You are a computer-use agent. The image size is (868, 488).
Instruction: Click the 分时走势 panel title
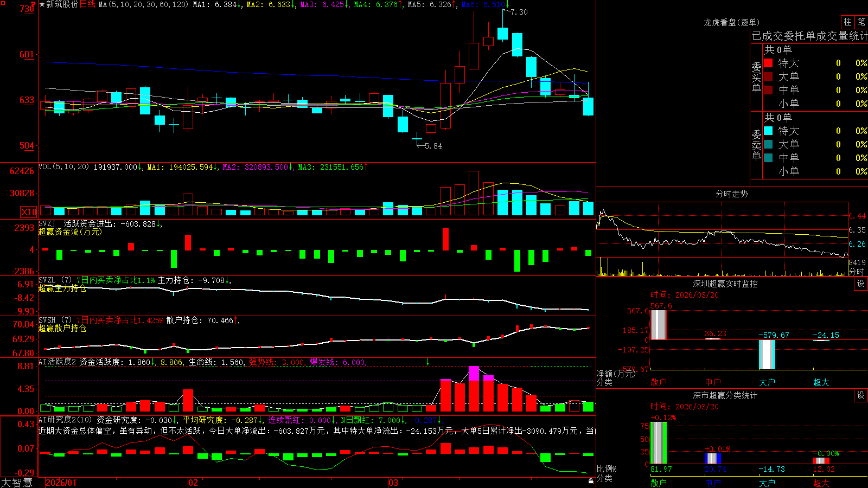(731, 194)
